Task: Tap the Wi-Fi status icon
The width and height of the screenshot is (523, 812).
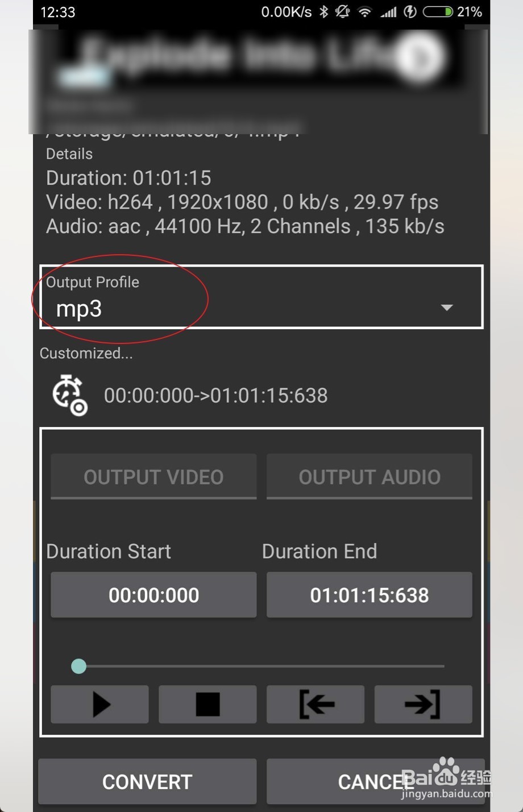Action: tap(365, 12)
